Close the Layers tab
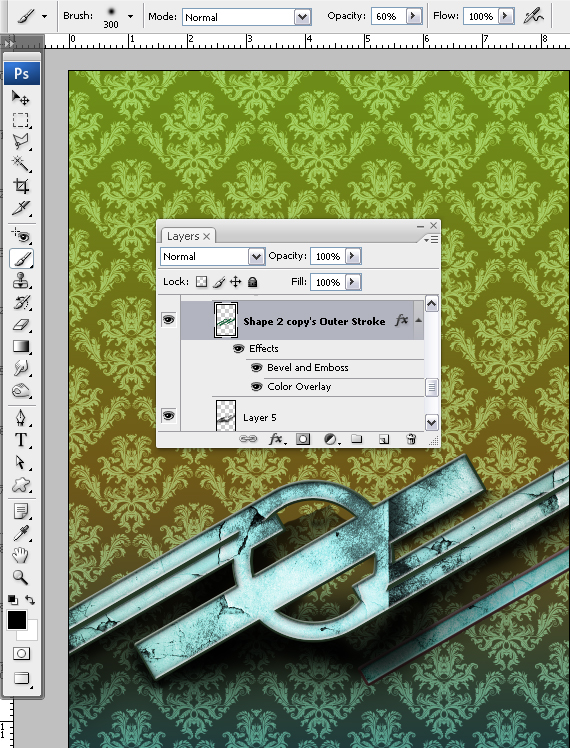 (x=207, y=236)
